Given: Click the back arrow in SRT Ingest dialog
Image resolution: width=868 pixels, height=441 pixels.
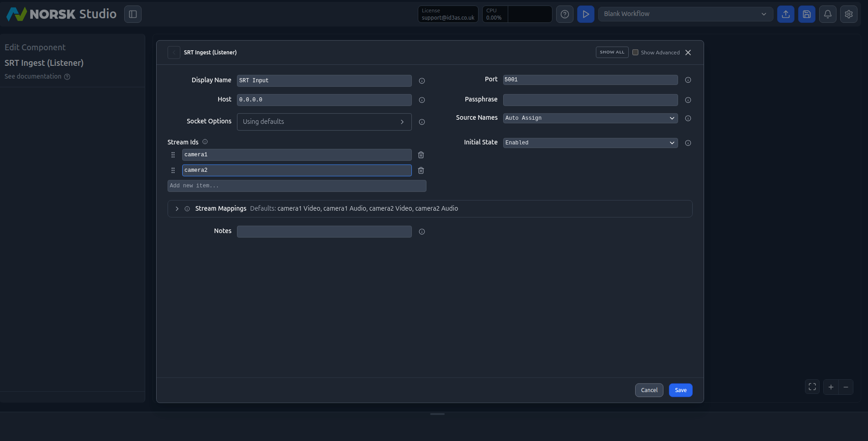Looking at the screenshot, I should [x=174, y=53].
